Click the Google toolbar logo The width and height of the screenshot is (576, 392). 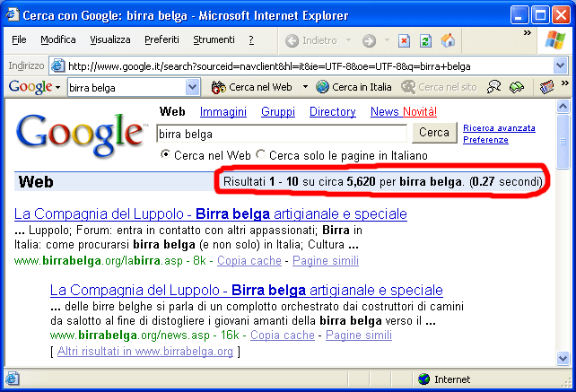pos(31,87)
